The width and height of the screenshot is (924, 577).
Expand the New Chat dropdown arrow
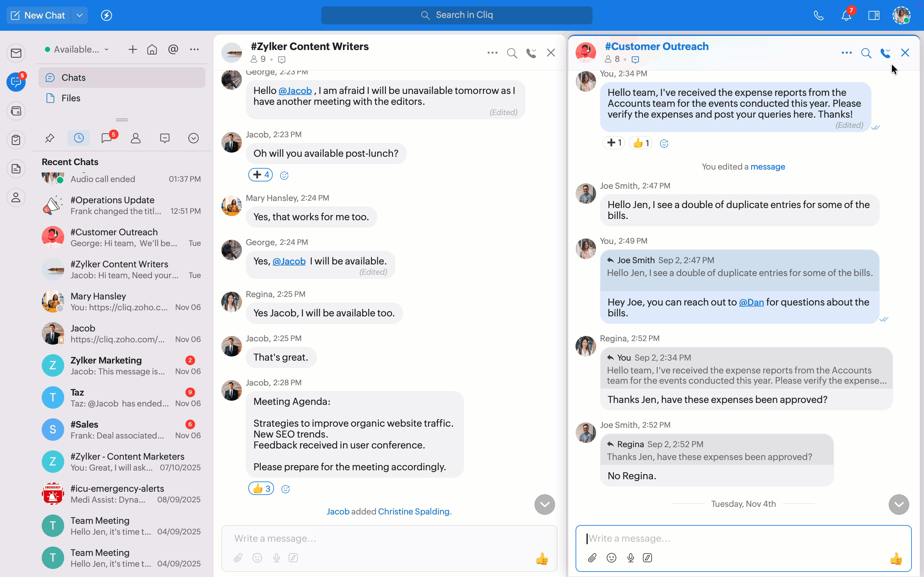pyautogui.click(x=80, y=16)
